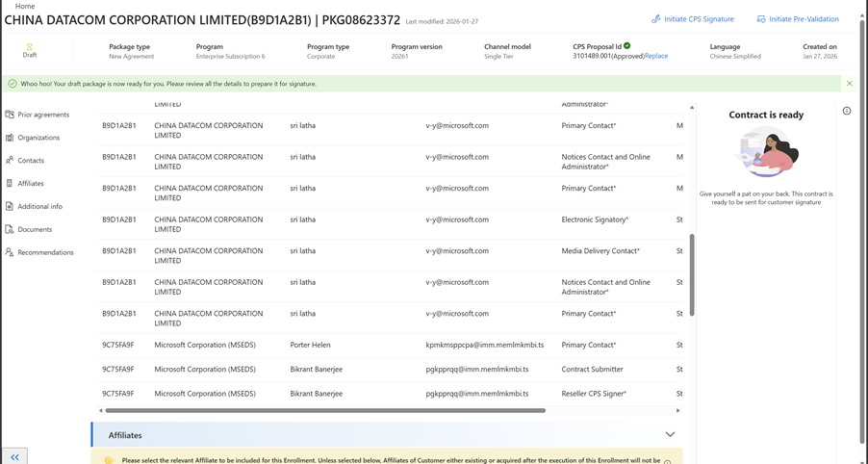Click the Chinese Simplified language value
868x464 pixels.
click(735, 56)
